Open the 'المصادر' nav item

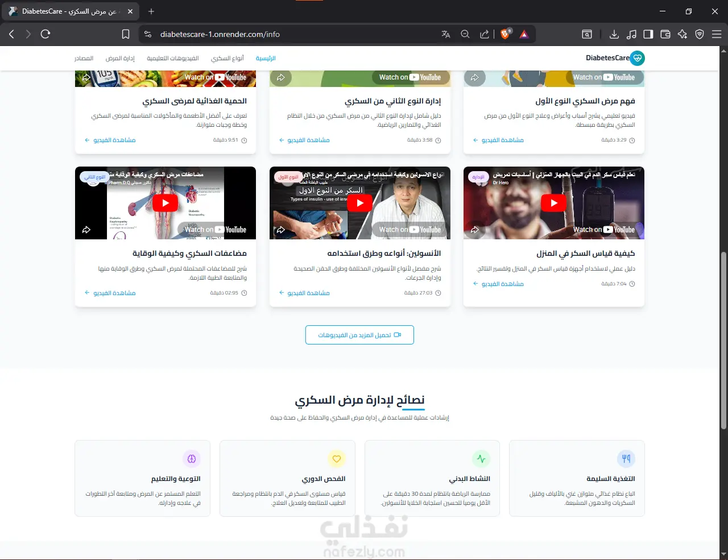click(84, 58)
